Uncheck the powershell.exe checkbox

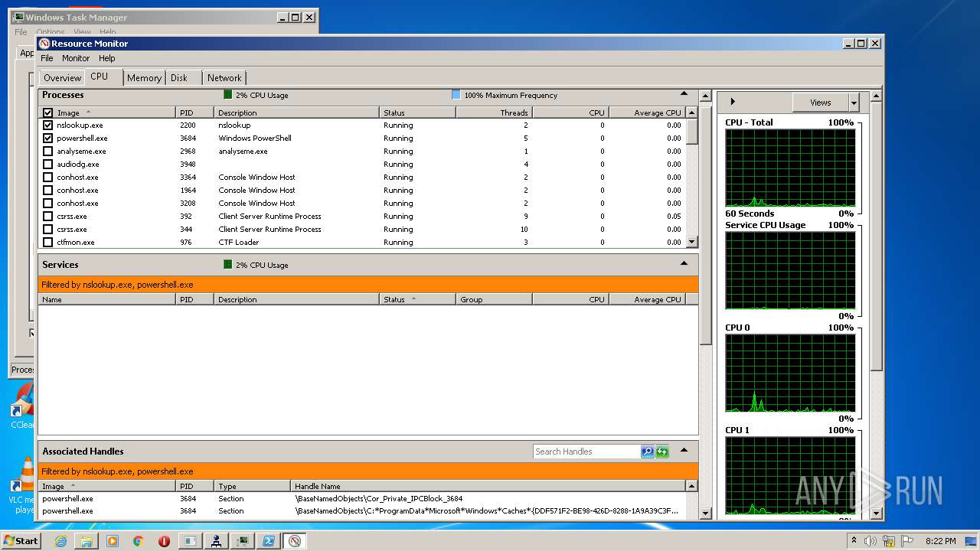click(48, 139)
